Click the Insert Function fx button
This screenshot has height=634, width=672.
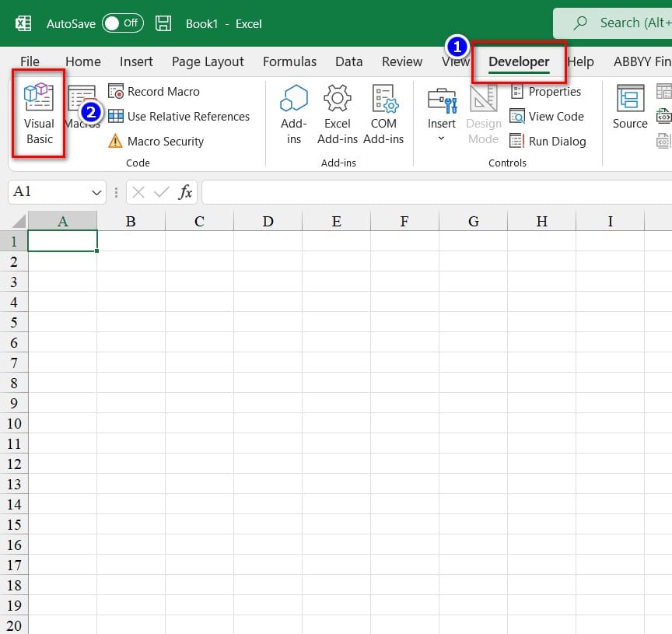tap(185, 192)
